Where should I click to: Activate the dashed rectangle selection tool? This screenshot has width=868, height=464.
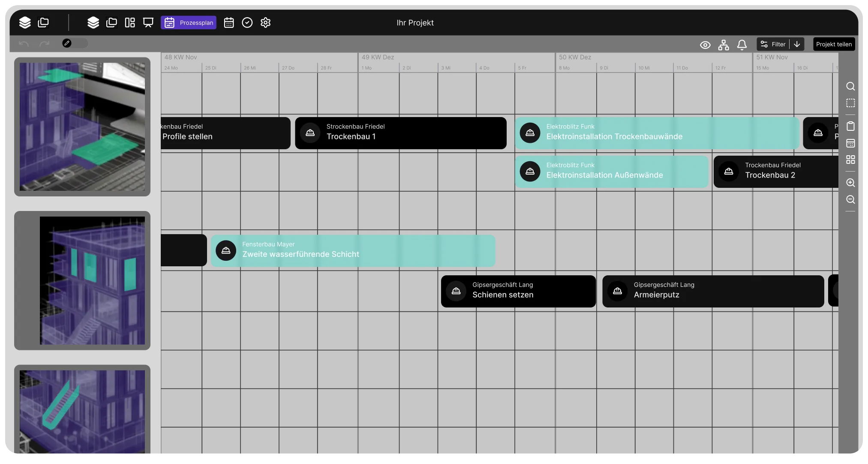point(850,103)
